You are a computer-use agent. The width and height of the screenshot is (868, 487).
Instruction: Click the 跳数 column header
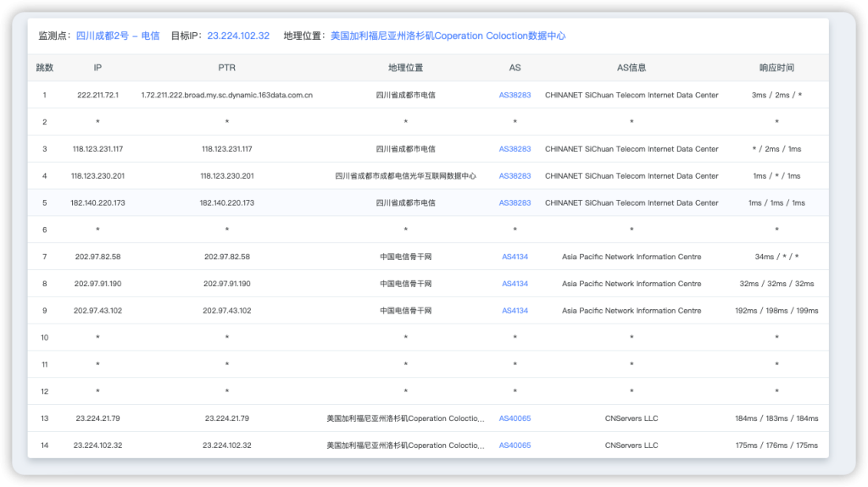pos(45,68)
